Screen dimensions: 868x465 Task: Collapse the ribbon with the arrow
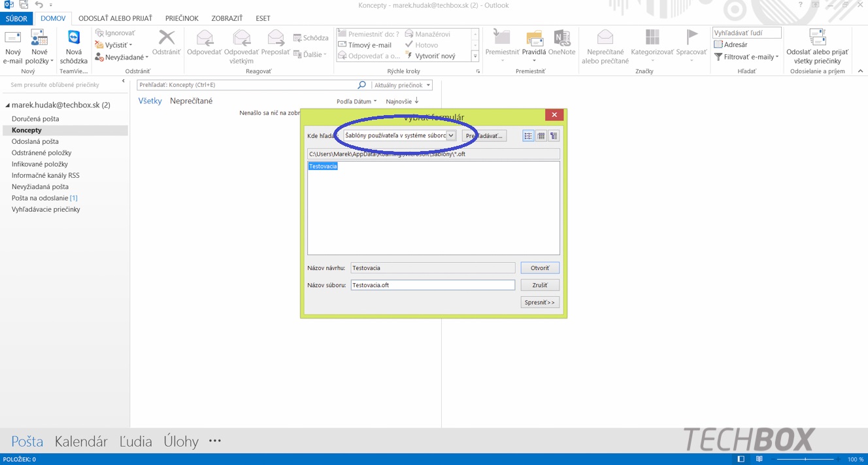click(860, 71)
